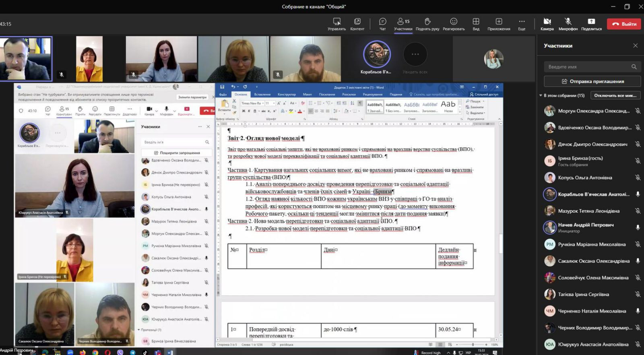Switch to the Конструктор tab in Word
This screenshot has width=644, height=355.
(287, 95)
